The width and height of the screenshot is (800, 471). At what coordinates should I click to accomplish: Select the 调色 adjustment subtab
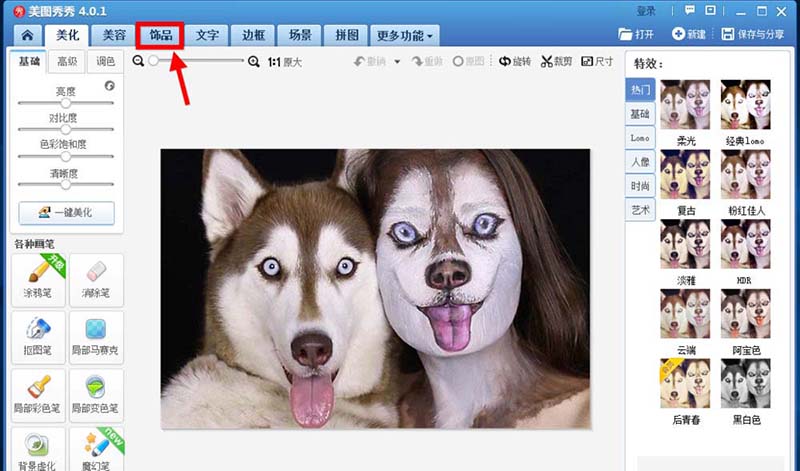105,61
